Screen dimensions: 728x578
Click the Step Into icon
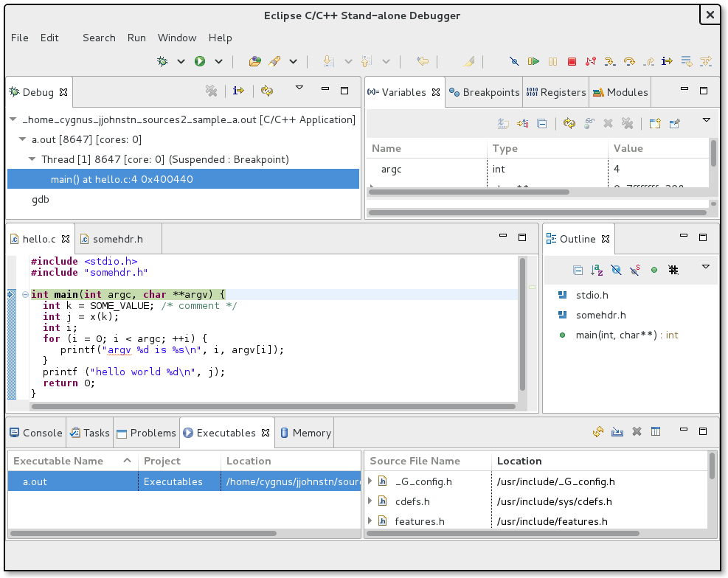tap(610, 61)
